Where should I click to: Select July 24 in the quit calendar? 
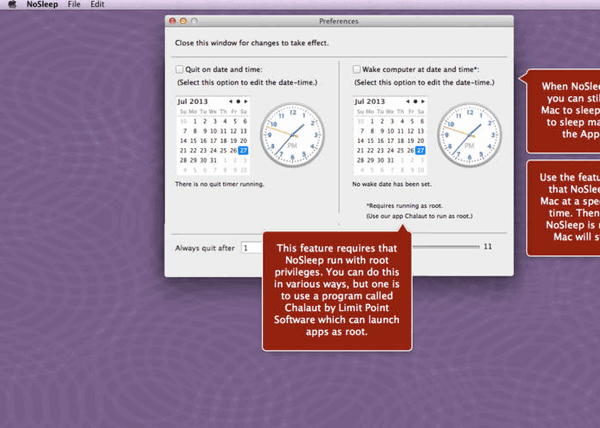click(214, 150)
